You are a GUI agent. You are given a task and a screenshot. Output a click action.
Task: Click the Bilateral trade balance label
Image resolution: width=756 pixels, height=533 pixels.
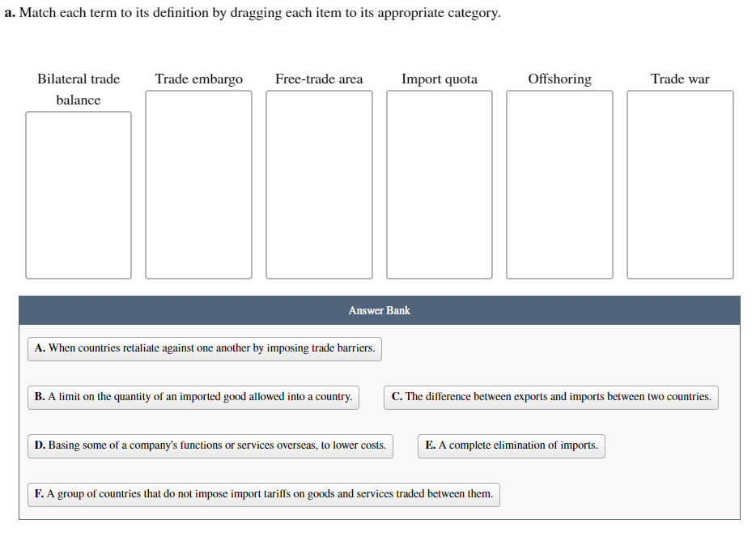(78, 89)
